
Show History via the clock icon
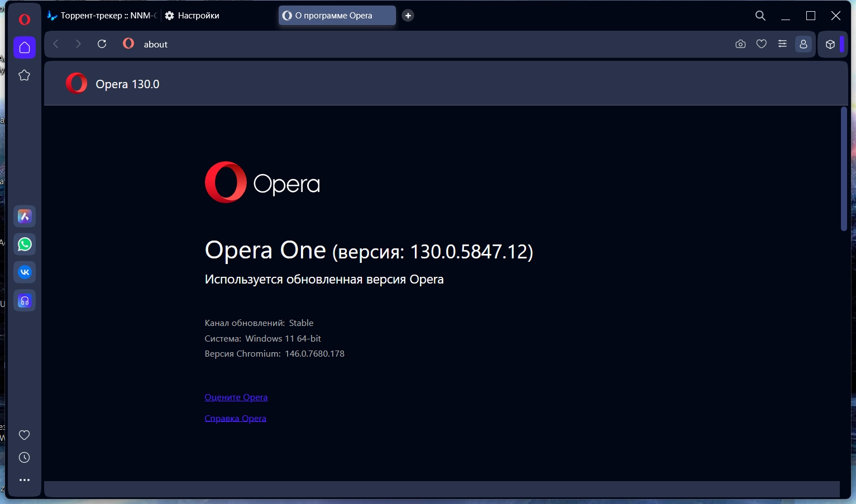[25, 458]
